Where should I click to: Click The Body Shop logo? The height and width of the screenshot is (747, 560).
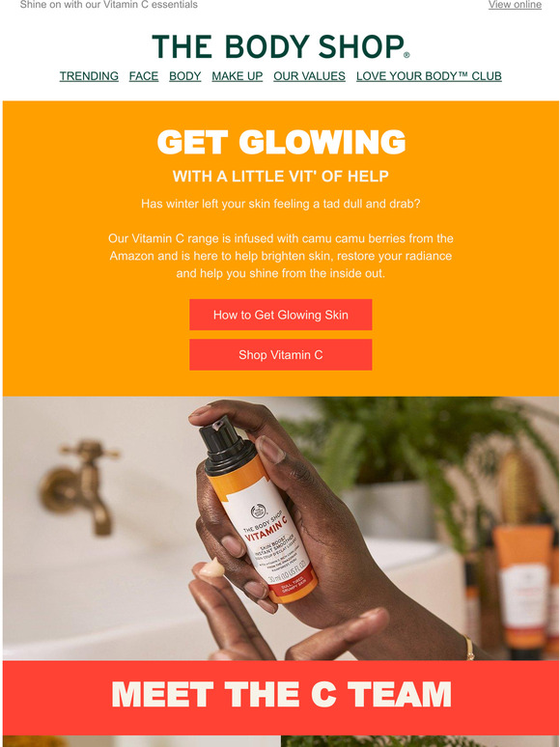pos(281,46)
